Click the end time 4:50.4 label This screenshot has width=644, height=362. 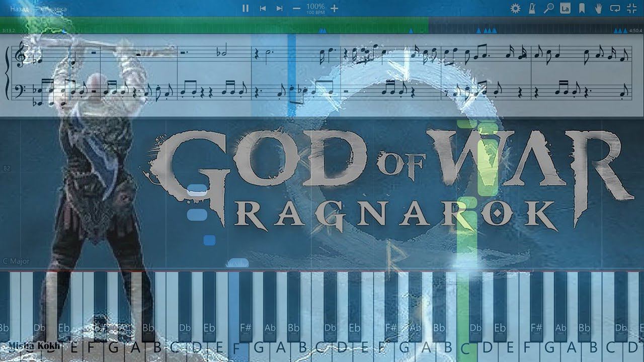[x=635, y=31]
